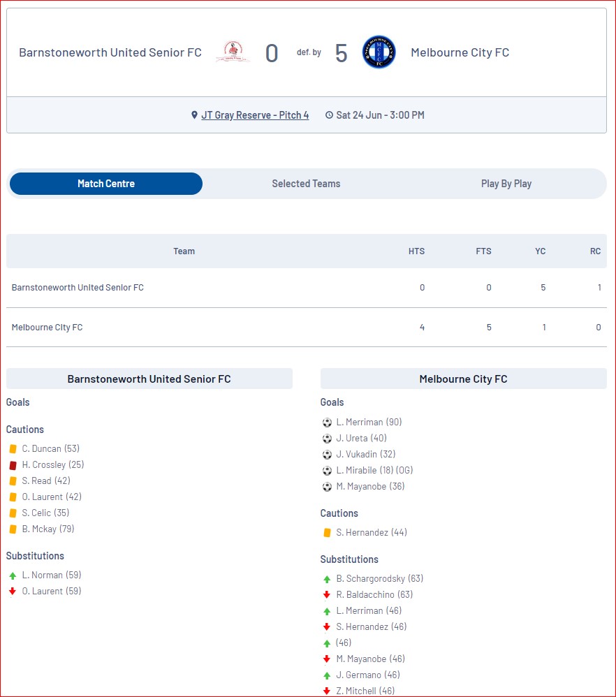Click the soccer ball icon for L. Merriman (90)

tap(327, 423)
